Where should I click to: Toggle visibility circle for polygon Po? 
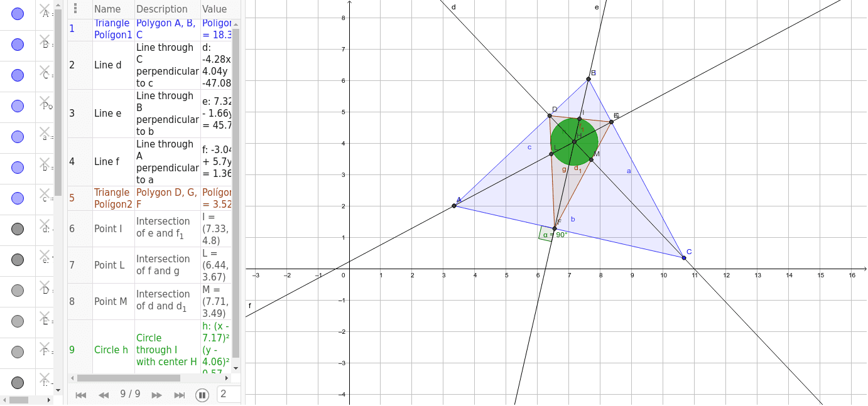tap(18, 106)
